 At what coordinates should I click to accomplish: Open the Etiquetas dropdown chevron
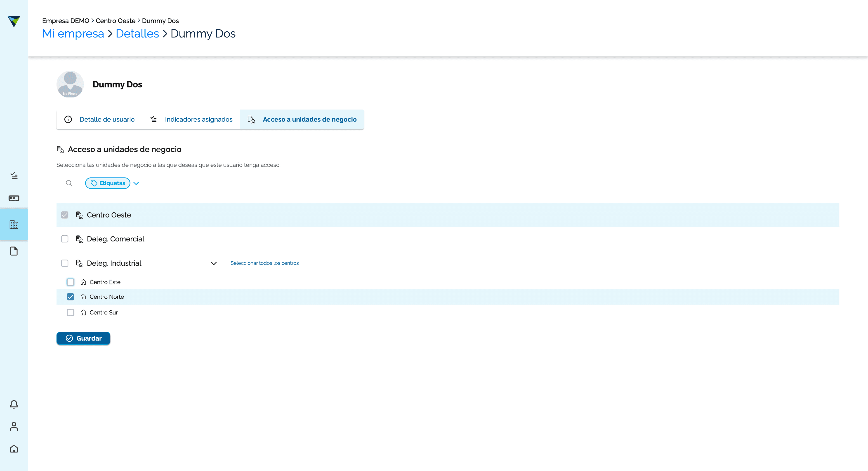(136, 183)
